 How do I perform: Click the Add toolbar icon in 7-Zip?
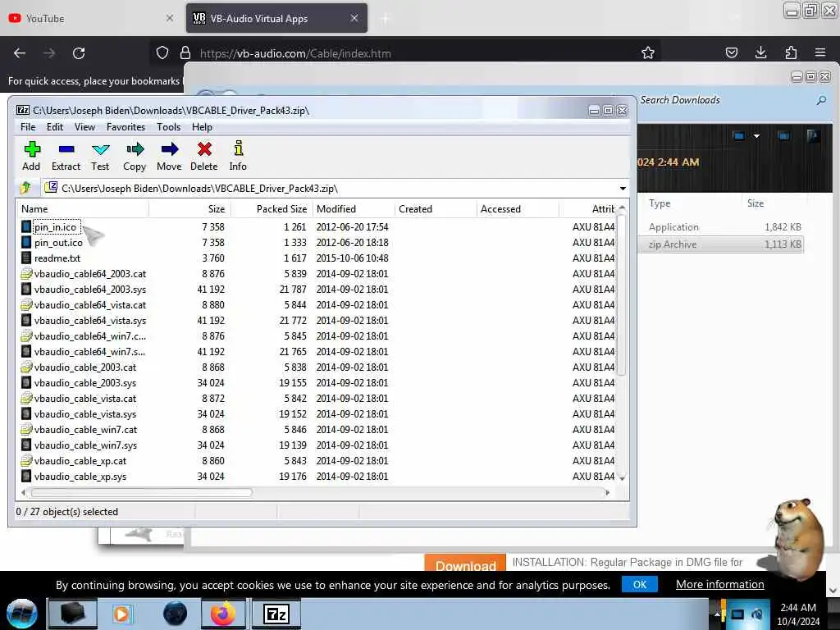pos(32,155)
